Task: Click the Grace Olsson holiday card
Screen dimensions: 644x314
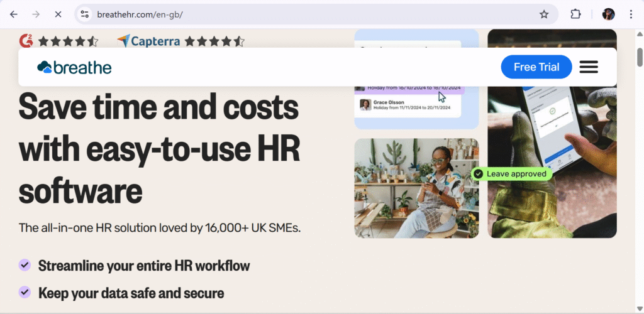Action: 408,105
